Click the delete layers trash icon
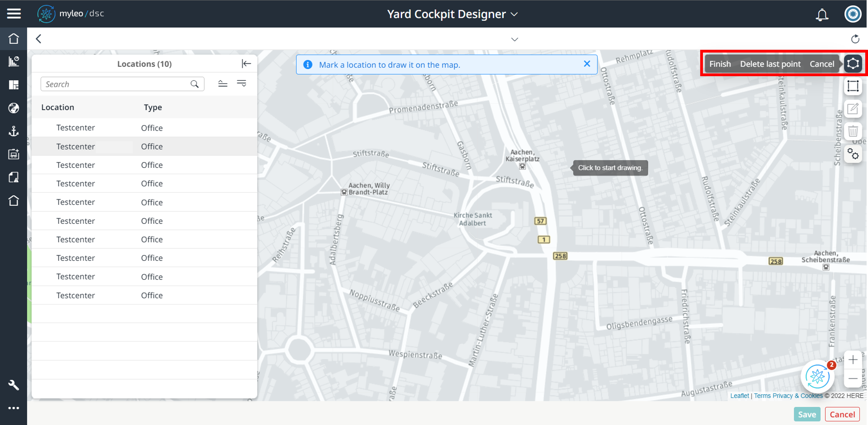Viewport: 868px width, 425px height. coord(853,131)
